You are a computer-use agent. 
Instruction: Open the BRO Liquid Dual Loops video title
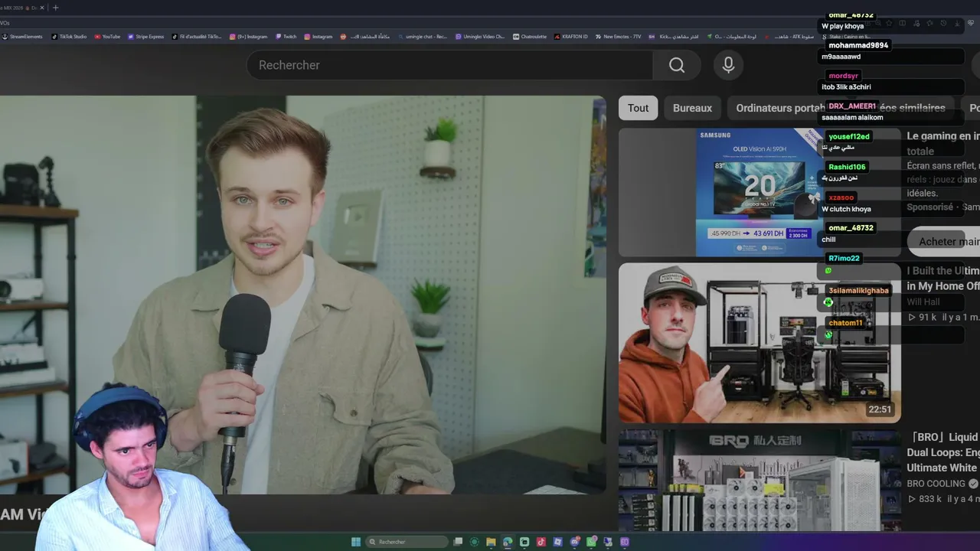point(943,452)
